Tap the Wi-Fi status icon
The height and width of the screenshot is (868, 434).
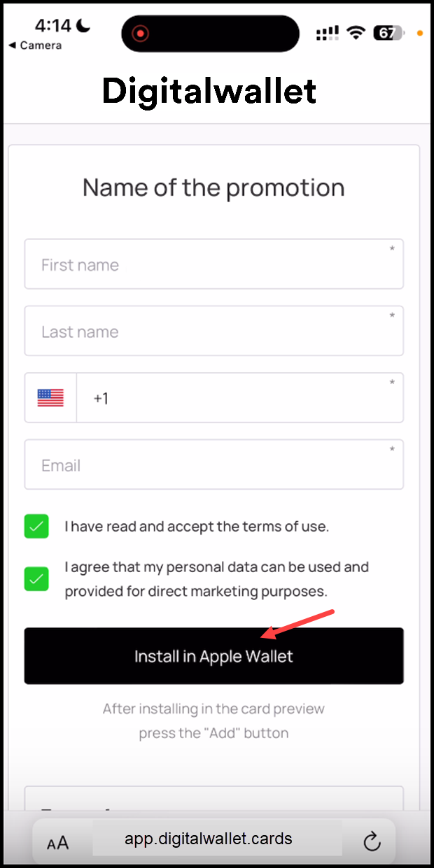pyautogui.click(x=357, y=33)
